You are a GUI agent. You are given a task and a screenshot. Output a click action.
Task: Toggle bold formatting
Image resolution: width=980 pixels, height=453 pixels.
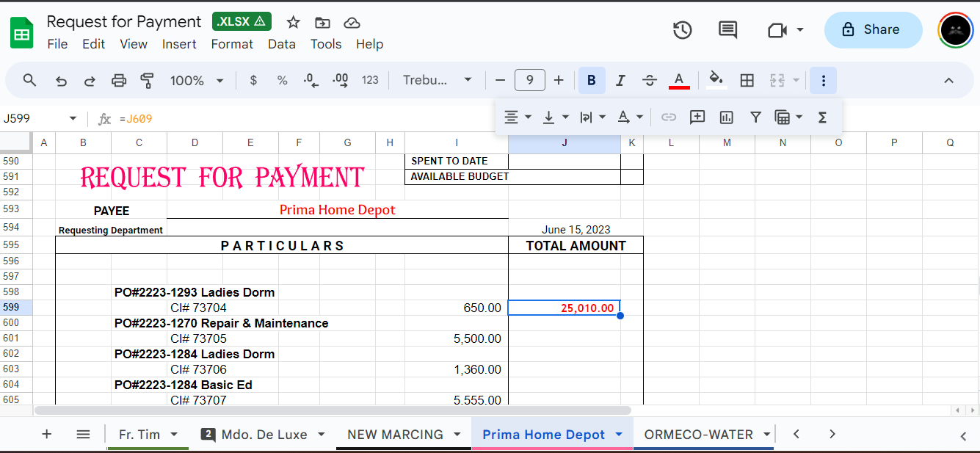point(592,81)
